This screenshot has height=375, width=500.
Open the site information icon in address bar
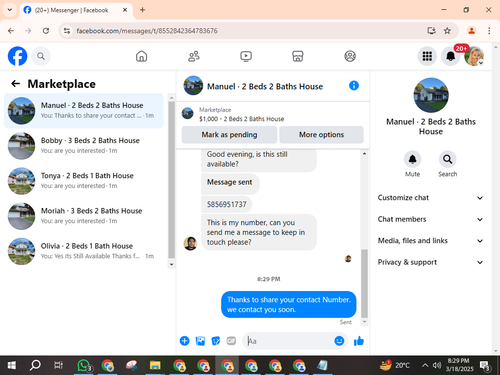click(67, 31)
